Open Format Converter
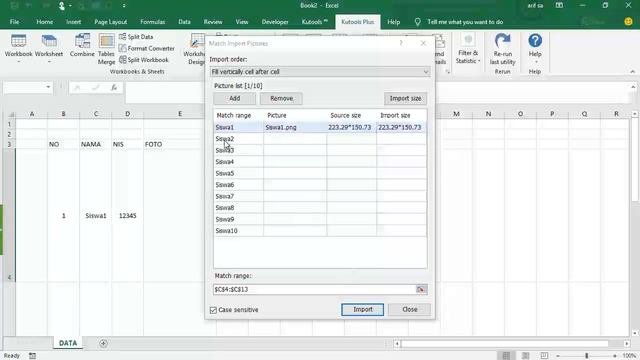Screen dimensions: 640x360 tap(147, 48)
